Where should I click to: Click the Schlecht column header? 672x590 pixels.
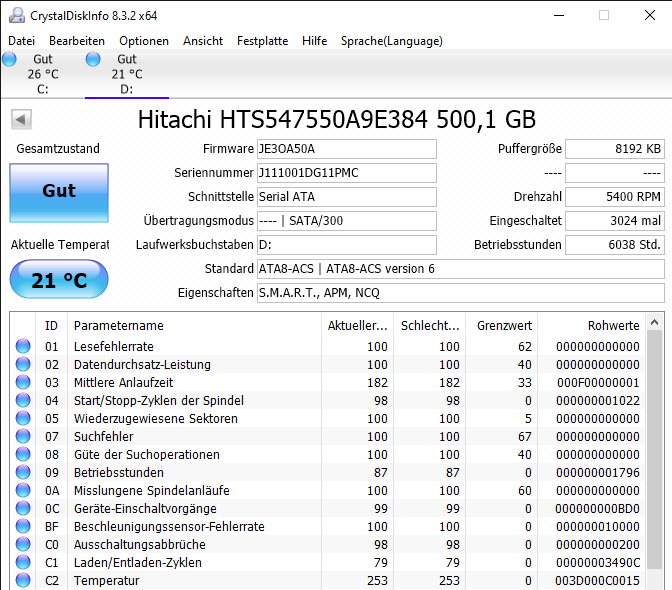(430, 326)
